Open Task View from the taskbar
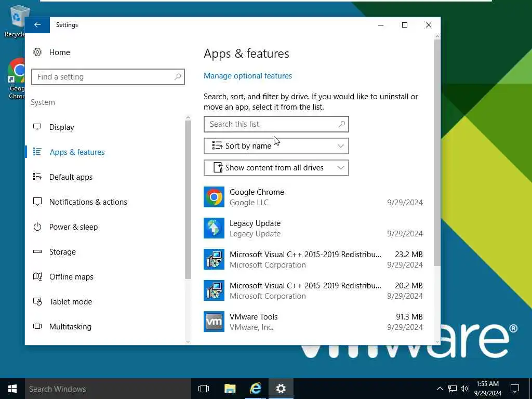The width and height of the screenshot is (532, 399). pyautogui.click(x=204, y=389)
